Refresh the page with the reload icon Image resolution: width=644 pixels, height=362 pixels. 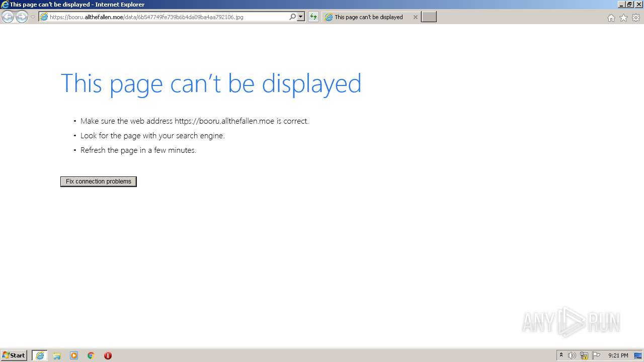313,17
